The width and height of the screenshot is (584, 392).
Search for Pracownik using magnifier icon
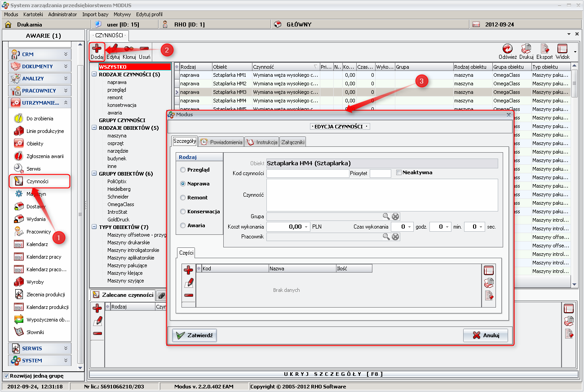click(386, 237)
